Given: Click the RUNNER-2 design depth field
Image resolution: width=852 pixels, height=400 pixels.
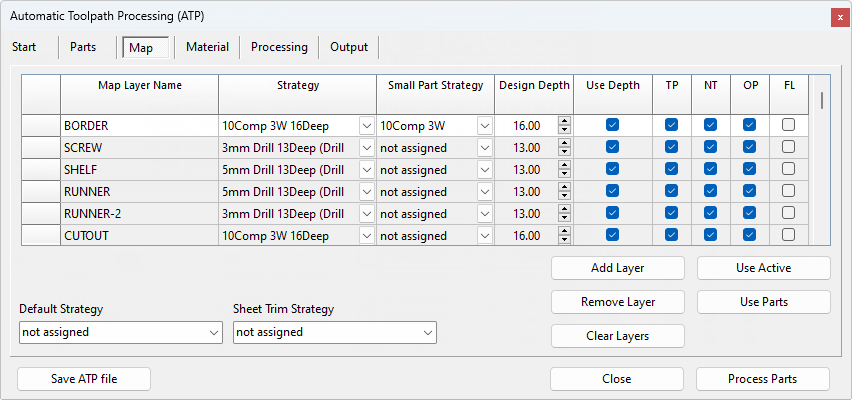Looking at the screenshot, I should click(526, 214).
